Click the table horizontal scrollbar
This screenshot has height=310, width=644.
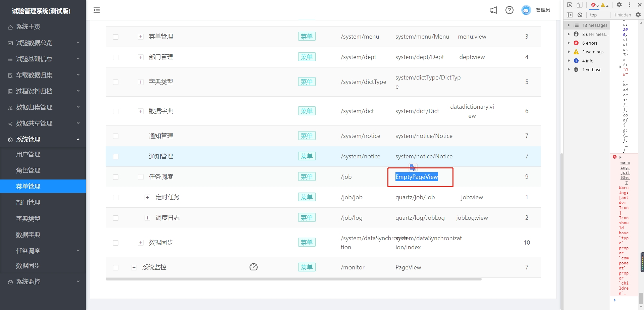click(293, 279)
